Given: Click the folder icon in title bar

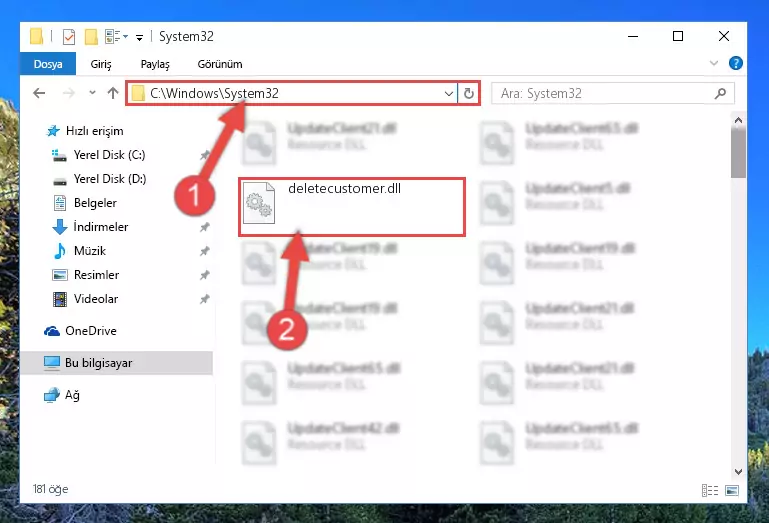Looking at the screenshot, I should [x=36, y=37].
